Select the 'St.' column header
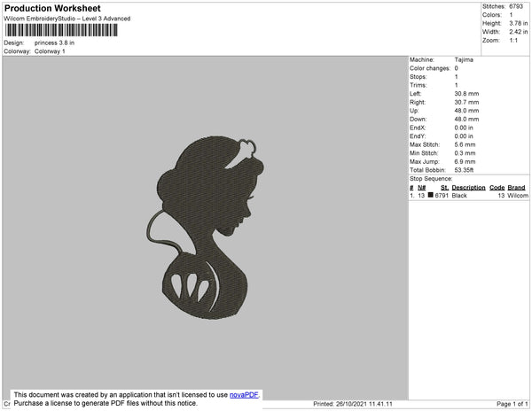Image resolution: width=532 pixels, height=411 pixels. tap(444, 188)
